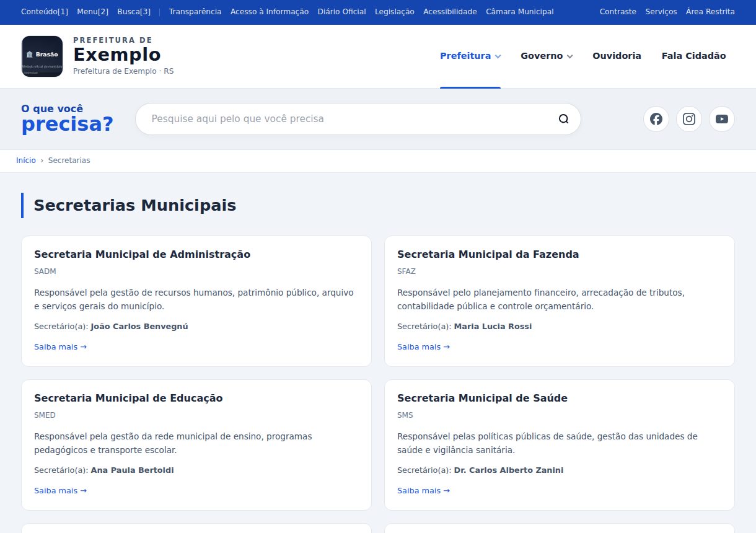756x533 pixels.
Task: Click 'Prefeitura de Exemplo · RS' subtitle
Action: 123,71
